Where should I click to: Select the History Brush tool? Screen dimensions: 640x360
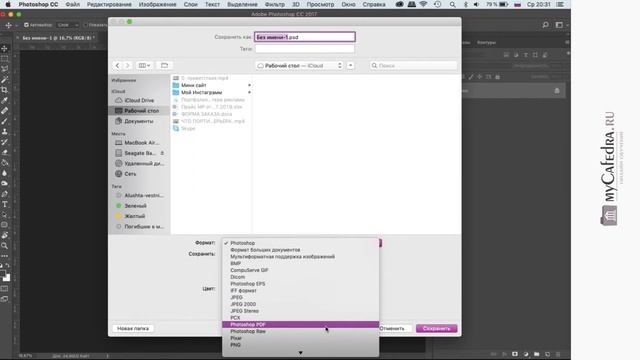tap(4, 142)
